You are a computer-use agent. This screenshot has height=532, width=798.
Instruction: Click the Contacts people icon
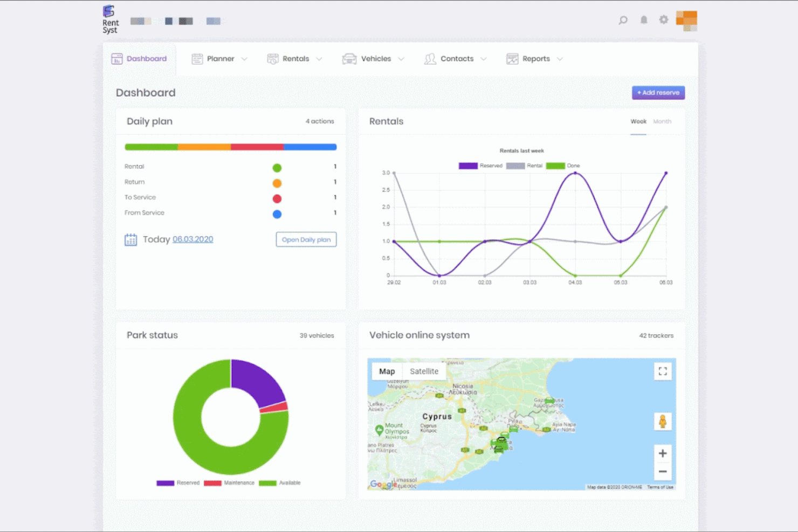[430, 59]
